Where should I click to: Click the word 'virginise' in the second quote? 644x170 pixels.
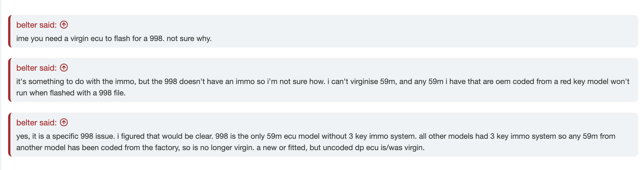tap(363, 81)
